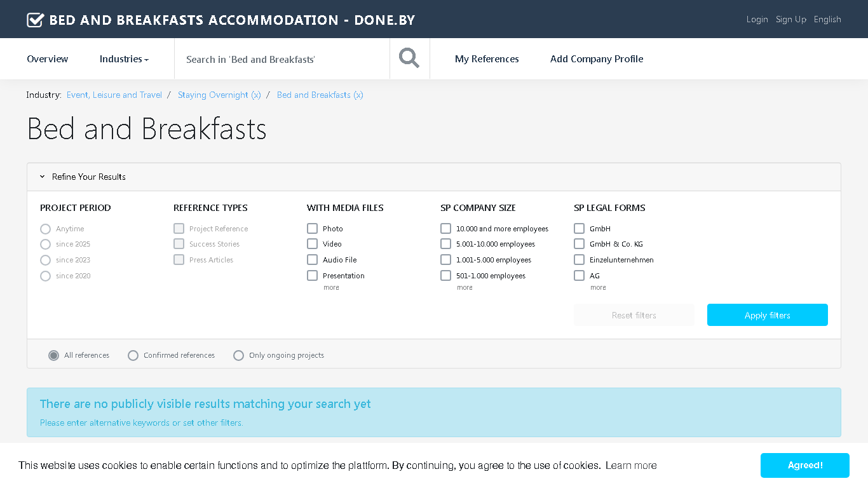
Task: Check 10.000 and more employees
Action: 446,229
